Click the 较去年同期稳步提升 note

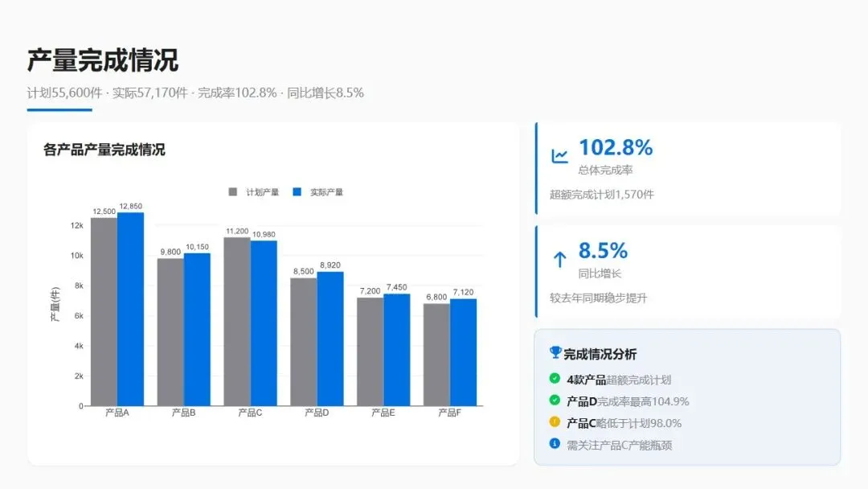tap(599, 298)
